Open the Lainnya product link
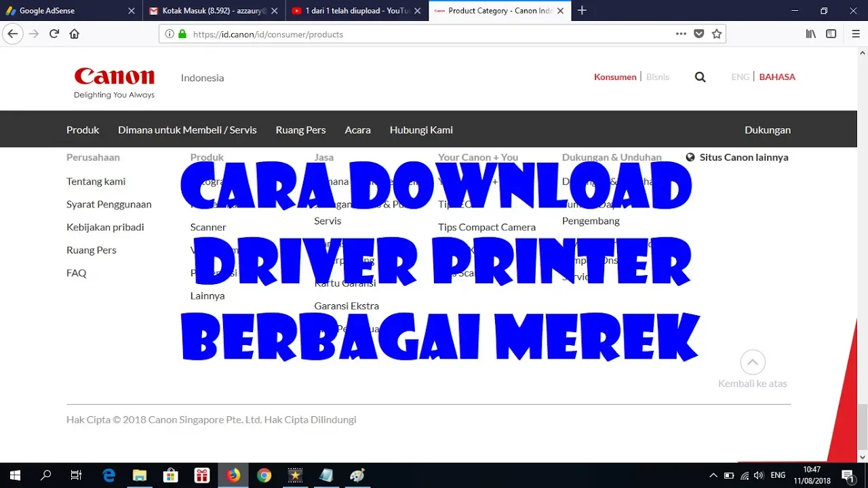This screenshot has height=488, width=868. (x=208, y=296)
